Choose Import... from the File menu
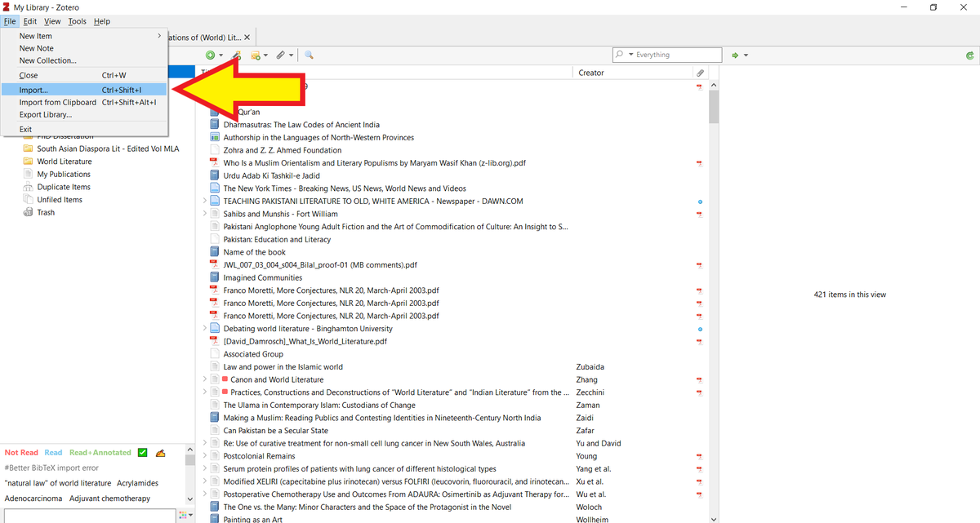This screenshot has width=980, height=523. click(85, 90)
